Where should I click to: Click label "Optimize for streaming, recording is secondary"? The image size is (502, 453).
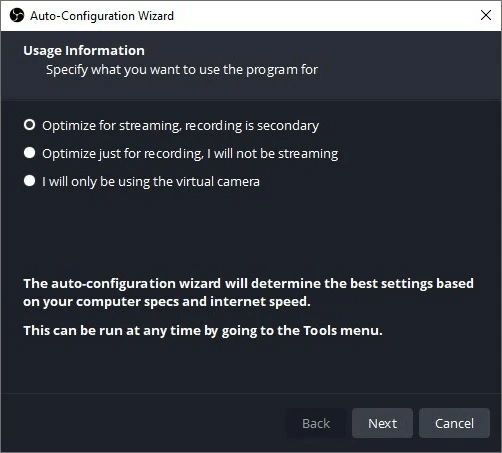click(180, 126)
